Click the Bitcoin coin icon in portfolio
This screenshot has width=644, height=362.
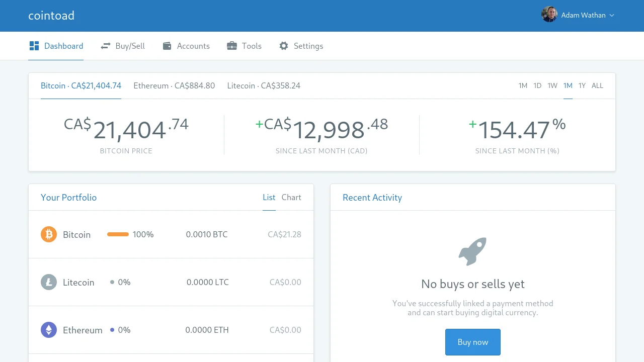(49, 234)
